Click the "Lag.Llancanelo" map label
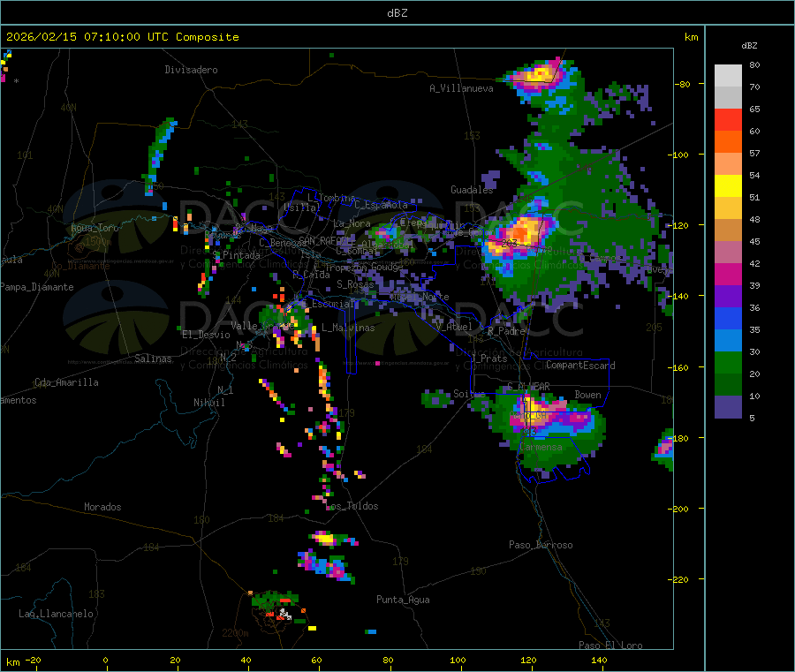 [x=56, y=614]
